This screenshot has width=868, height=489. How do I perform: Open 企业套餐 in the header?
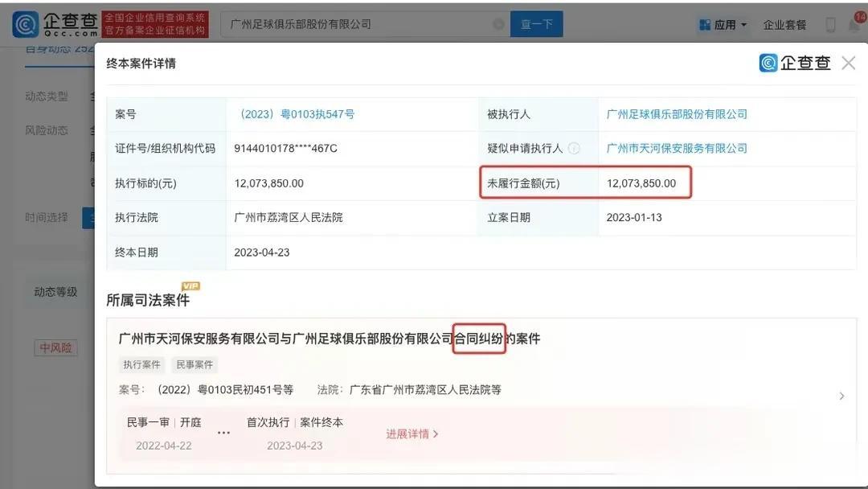tap(784, 25)
